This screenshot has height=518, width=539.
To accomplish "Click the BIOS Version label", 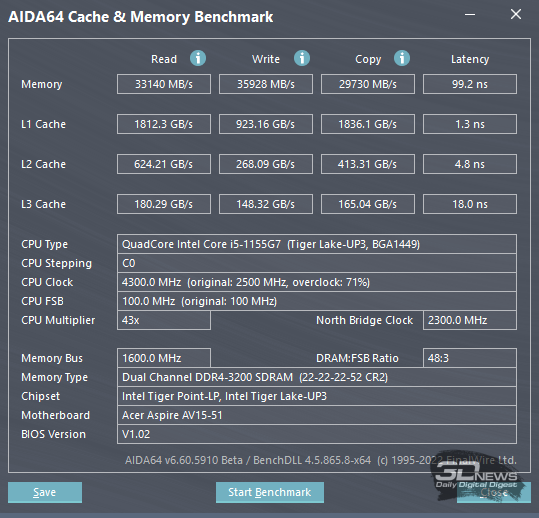I will click(x=54, y=434).
